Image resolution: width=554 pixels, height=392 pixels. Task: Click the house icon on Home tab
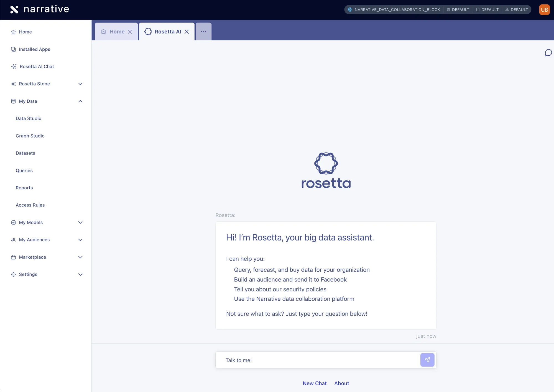[104, 32]
